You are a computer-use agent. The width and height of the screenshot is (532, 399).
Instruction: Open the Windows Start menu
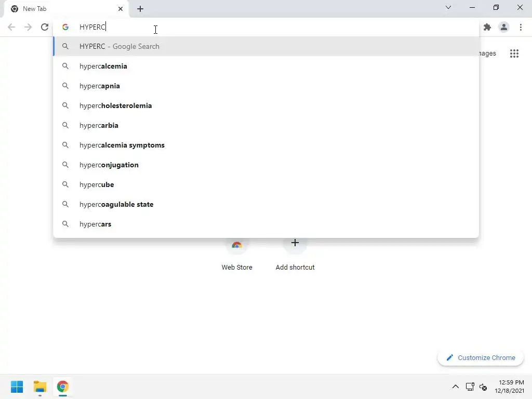click(17, 387)
